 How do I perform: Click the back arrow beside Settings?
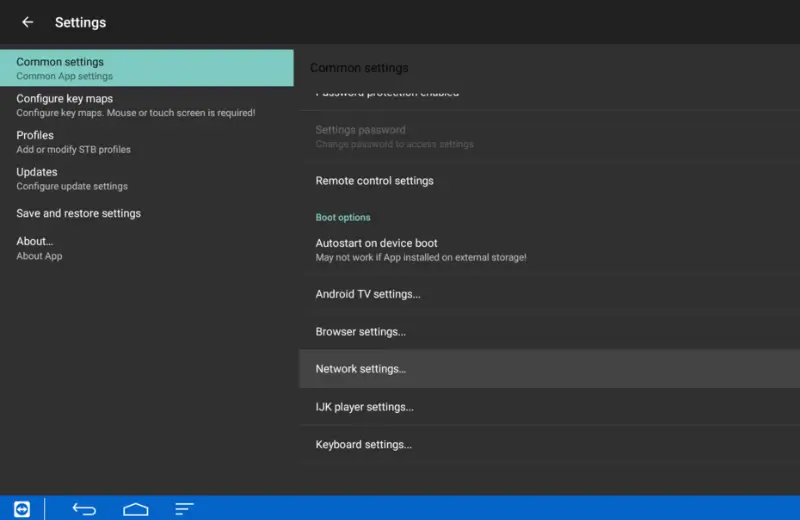28,22
